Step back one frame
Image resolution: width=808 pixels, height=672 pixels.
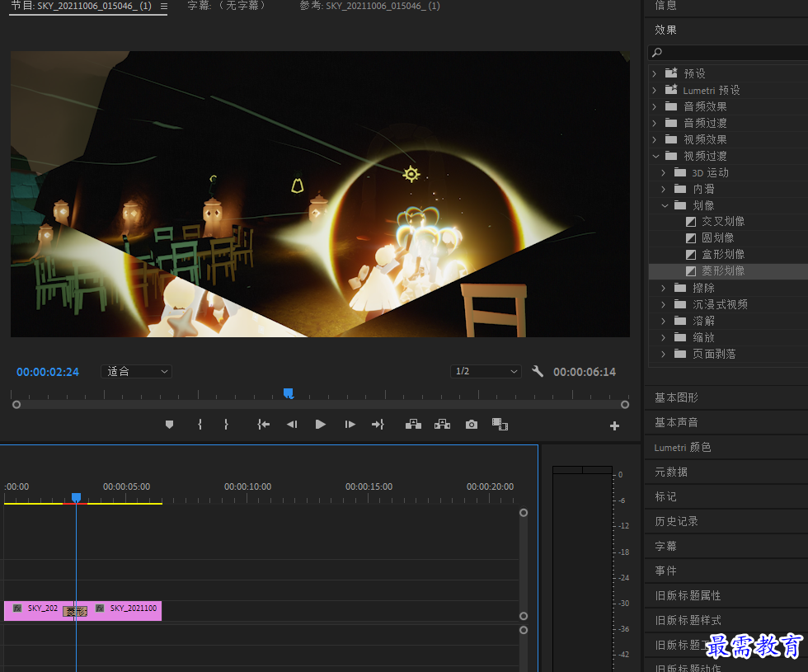click(292, 425)
